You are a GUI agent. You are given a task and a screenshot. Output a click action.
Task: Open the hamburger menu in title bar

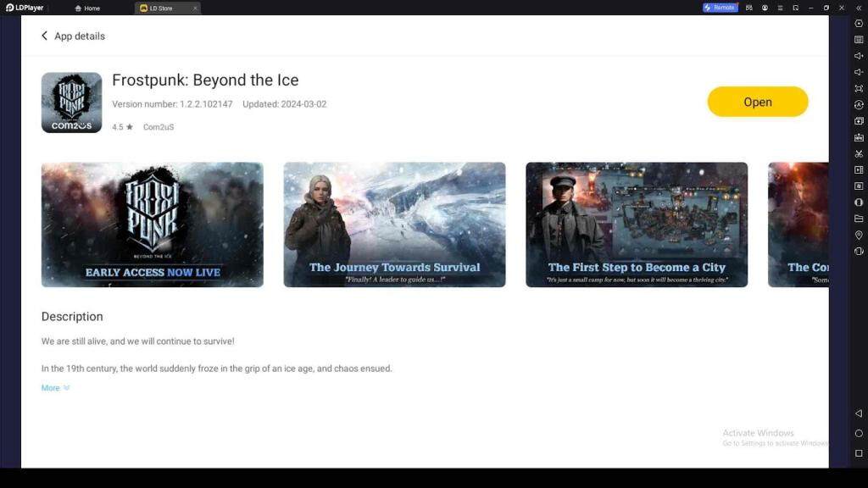tap(780, 8)
